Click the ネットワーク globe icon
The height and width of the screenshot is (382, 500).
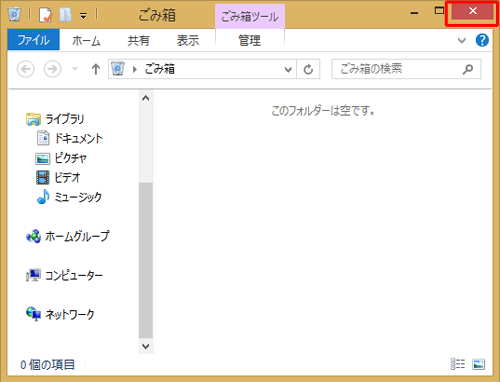(x=33, y=314)
